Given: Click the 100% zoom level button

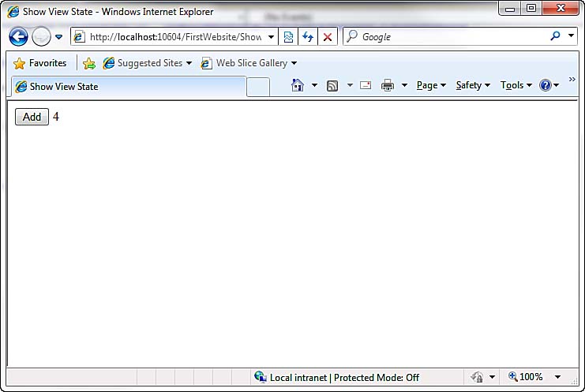Looking at the screenshot, I should (x=525, y=377).
